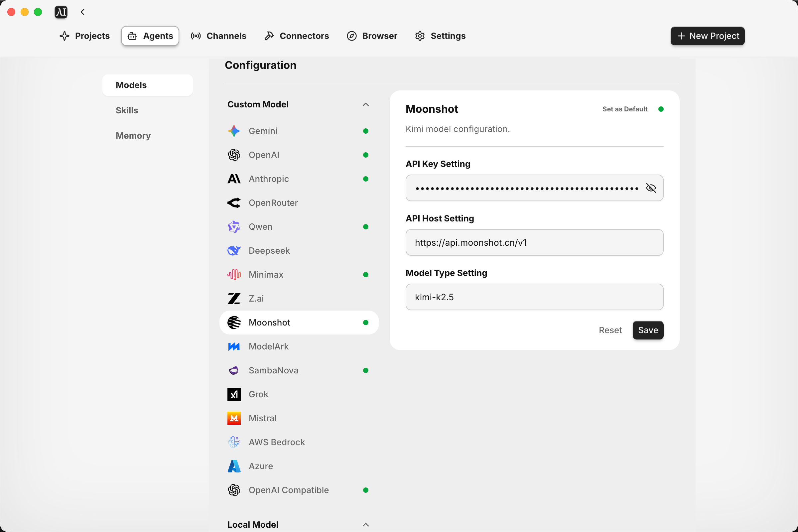Open the Azure logo entry

234,466
